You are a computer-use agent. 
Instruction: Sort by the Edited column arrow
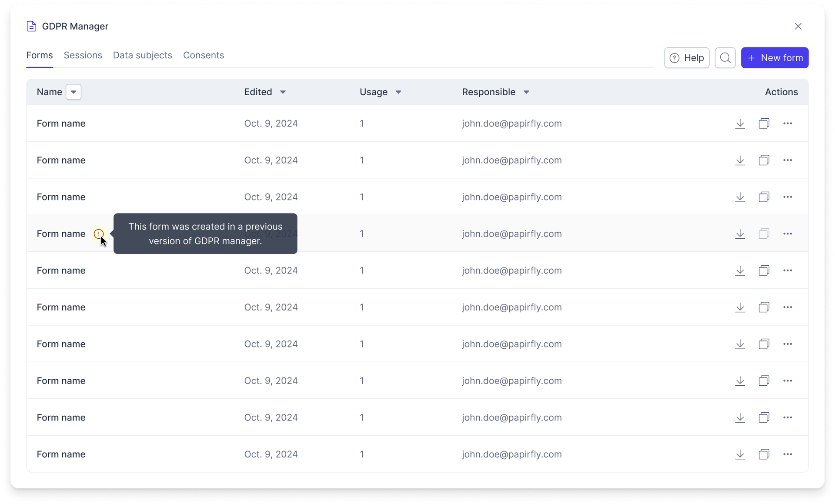coord(283,92)
